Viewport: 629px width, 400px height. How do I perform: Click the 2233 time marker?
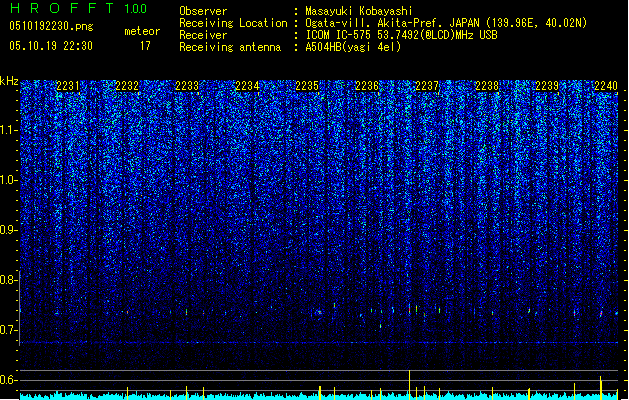pos(187,86)
